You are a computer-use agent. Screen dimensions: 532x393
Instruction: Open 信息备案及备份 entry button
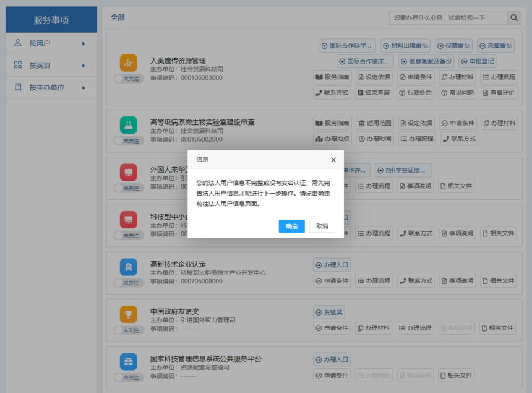(426, 61)
